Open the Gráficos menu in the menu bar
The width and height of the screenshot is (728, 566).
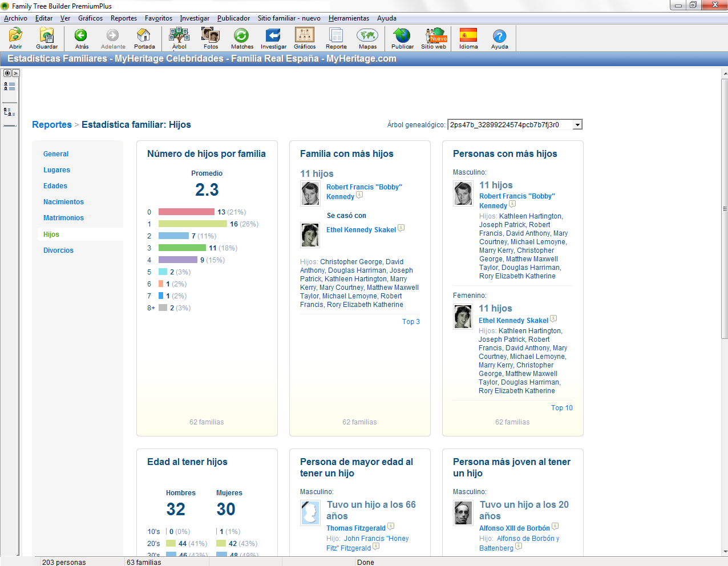click(x=90, y=18)
